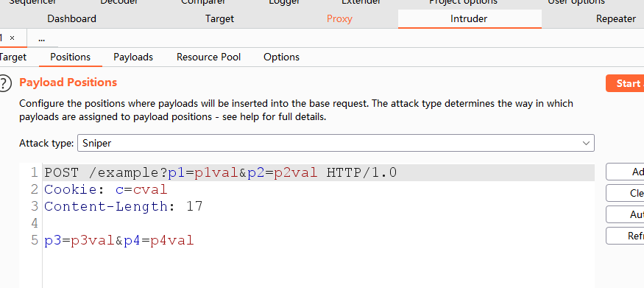Open the Positions sub-tab
The width and height of the screenshot is (644, 288).
(x=70, y=57)
